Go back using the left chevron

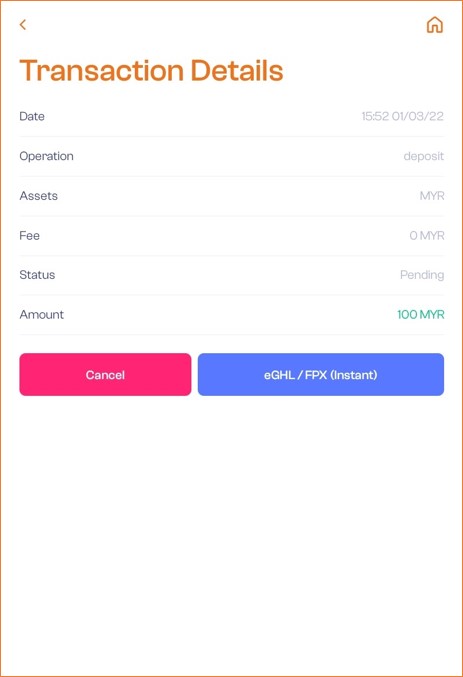[23, 25]
